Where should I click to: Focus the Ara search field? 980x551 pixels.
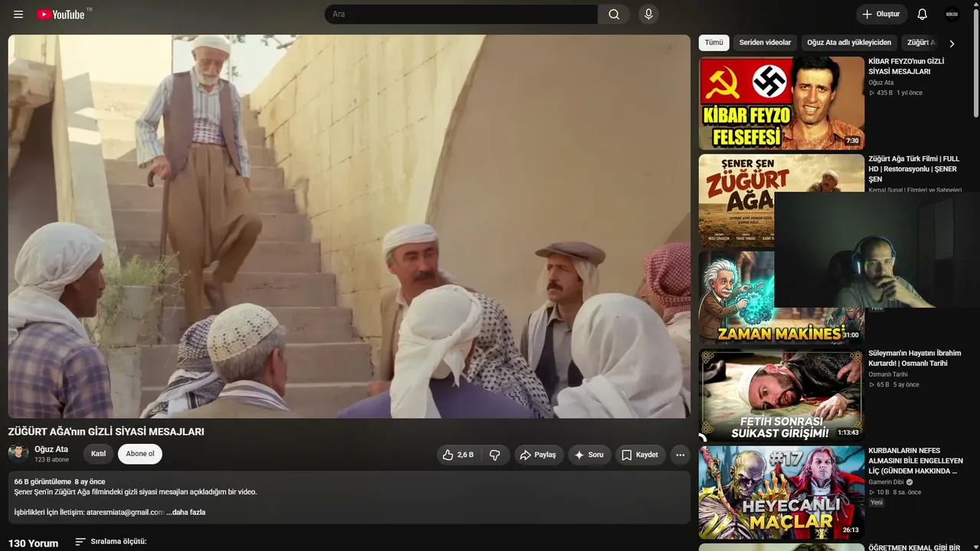pyautogui.click(x=462, y=15)
